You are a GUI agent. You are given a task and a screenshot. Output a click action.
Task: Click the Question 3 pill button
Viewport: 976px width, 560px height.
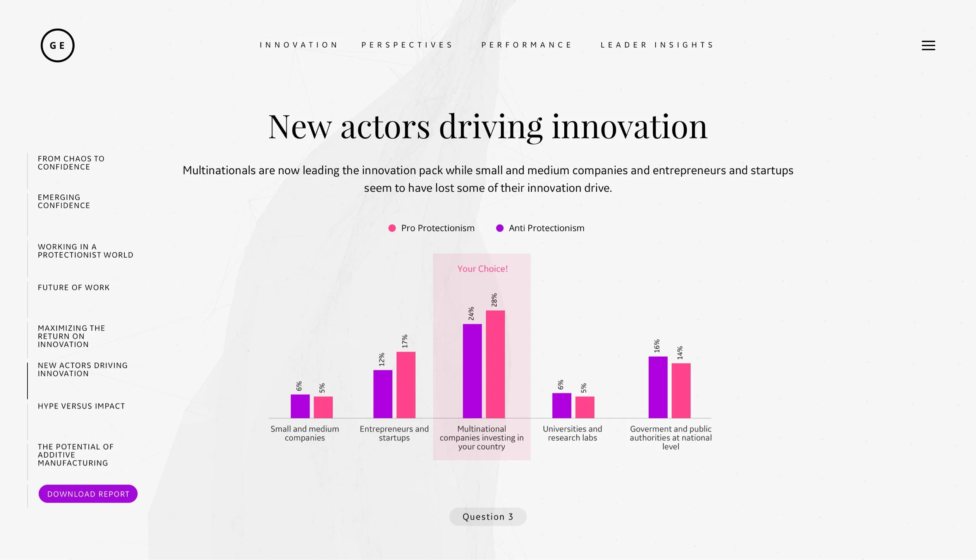[x=488, y=517]
